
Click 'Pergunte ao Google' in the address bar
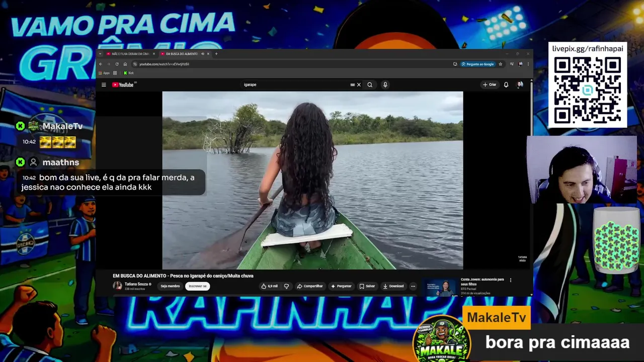point(478,64)
